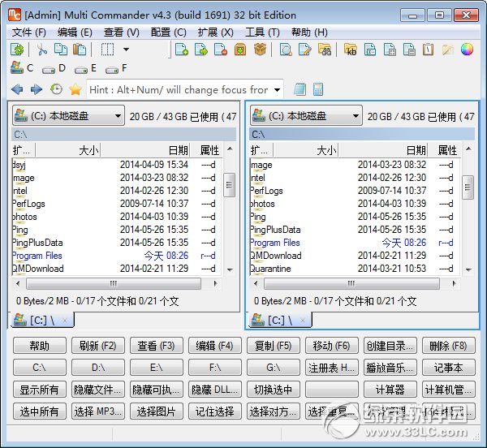Select drive F in drive bar
This screenshot has height=448, width=487.
pyautogui.click(x=116, y=68)
